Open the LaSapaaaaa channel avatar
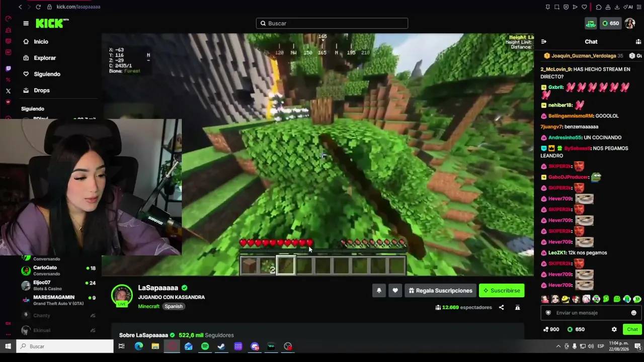644x362 pixels. 122,295
